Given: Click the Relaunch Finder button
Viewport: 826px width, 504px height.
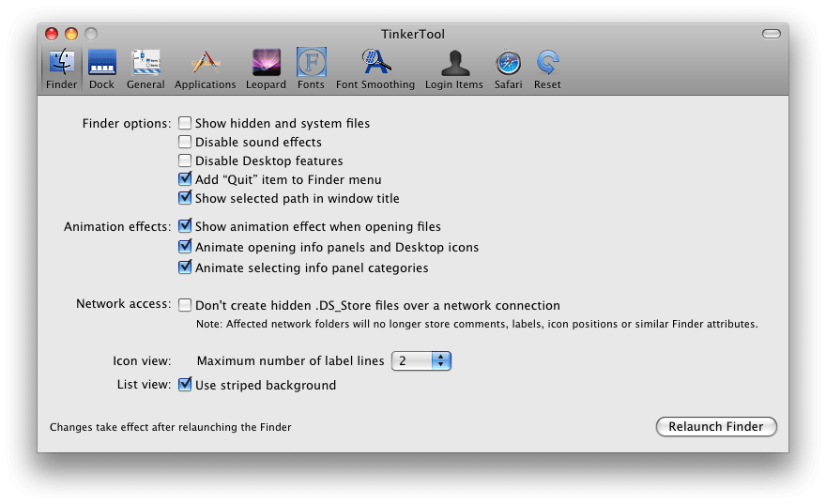Looking at the screenshot, I should [716, 427].
